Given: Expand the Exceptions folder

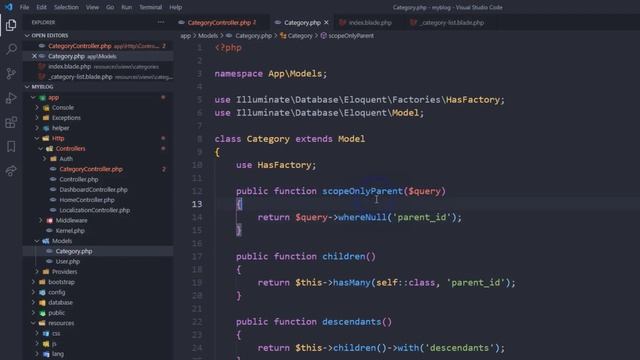Looking at the screenshot, I should coord(37,118).
